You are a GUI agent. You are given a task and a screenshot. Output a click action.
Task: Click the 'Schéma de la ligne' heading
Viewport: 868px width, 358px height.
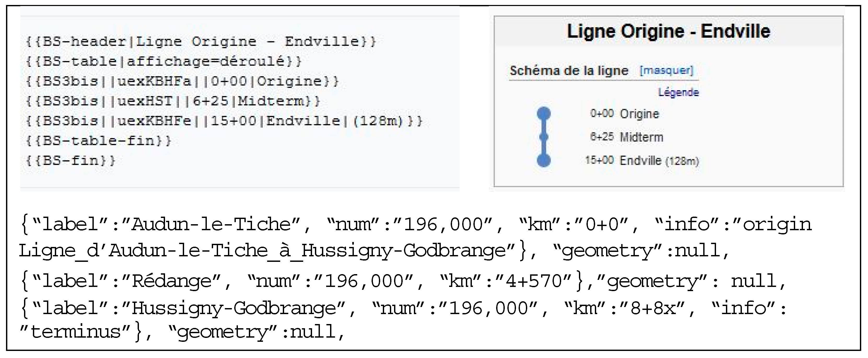[x=569, y=71]
